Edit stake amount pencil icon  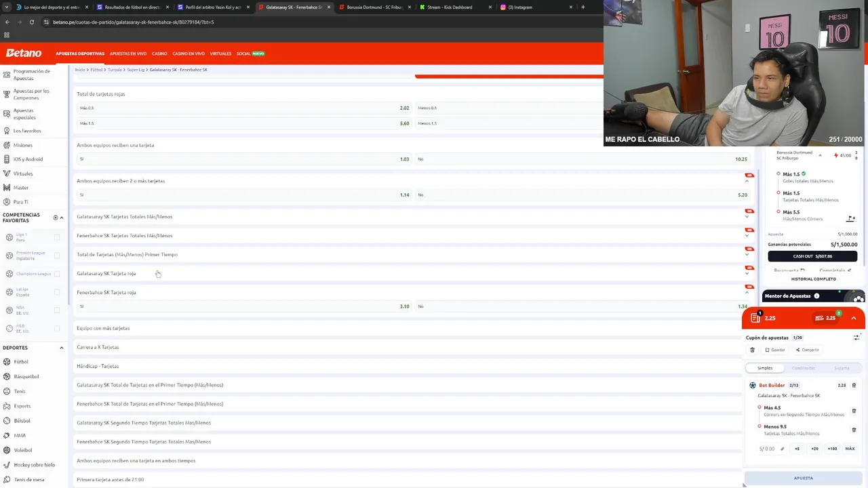tap(782, 449)
